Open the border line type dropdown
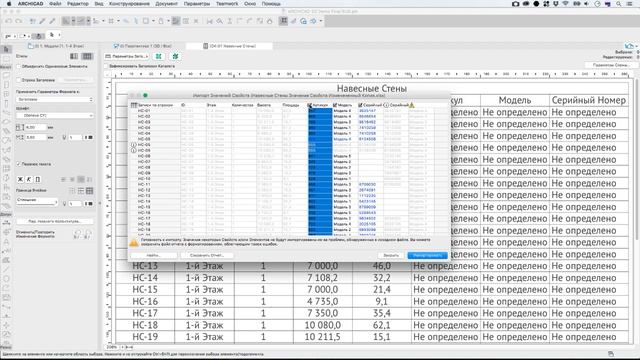This screenshot has width=640, height=360. pyautogui.click(x=37, y=202)
